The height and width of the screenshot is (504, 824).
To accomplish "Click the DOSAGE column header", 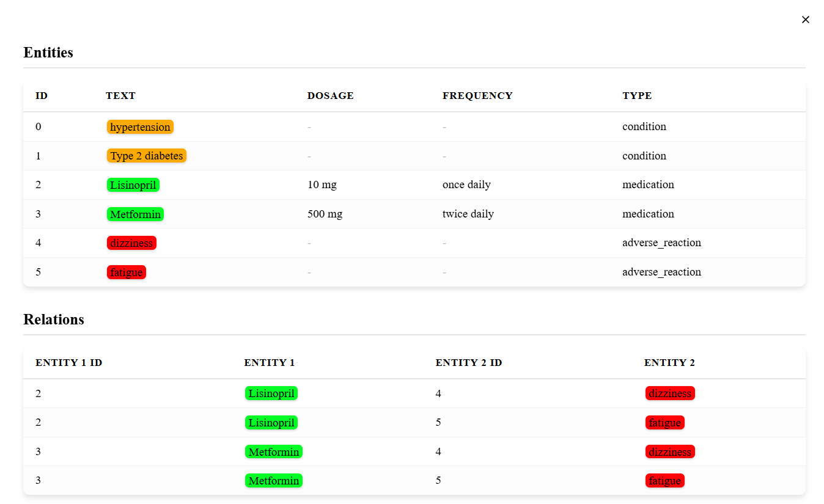I will (x=331, y=96).
